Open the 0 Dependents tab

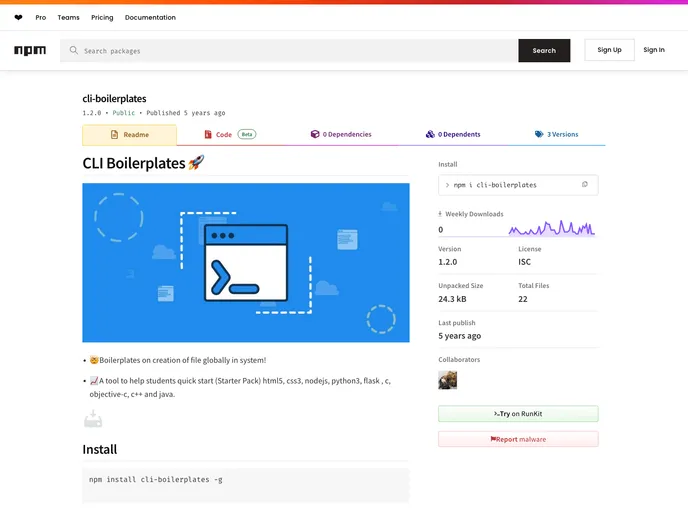coord(453,134)
